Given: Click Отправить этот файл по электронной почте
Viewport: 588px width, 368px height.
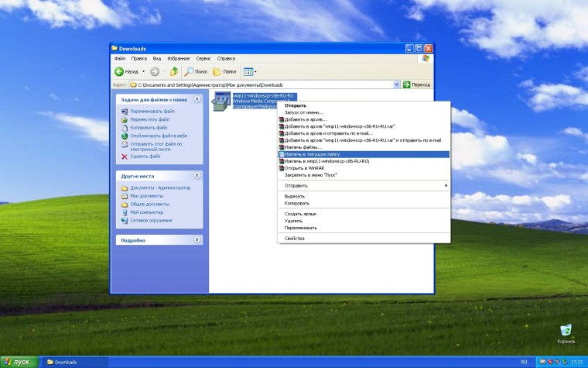Looking at the screenshot, I should 156,146.
